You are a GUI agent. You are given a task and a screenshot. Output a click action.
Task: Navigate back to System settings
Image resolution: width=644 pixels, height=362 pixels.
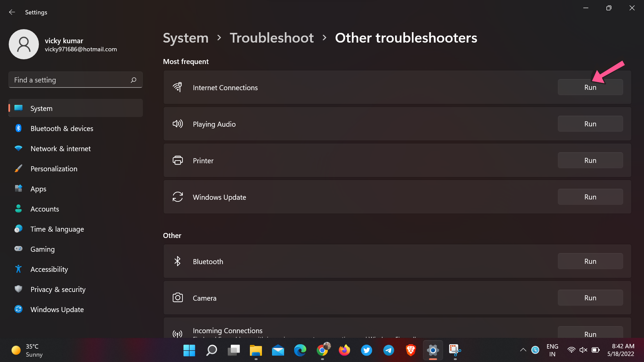point(185,38)
